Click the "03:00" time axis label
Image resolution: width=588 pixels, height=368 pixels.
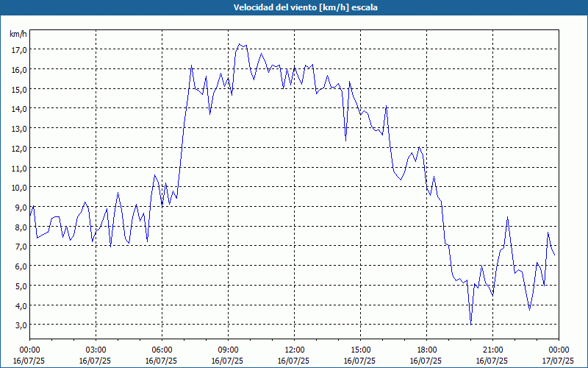[x=96, y=350]
